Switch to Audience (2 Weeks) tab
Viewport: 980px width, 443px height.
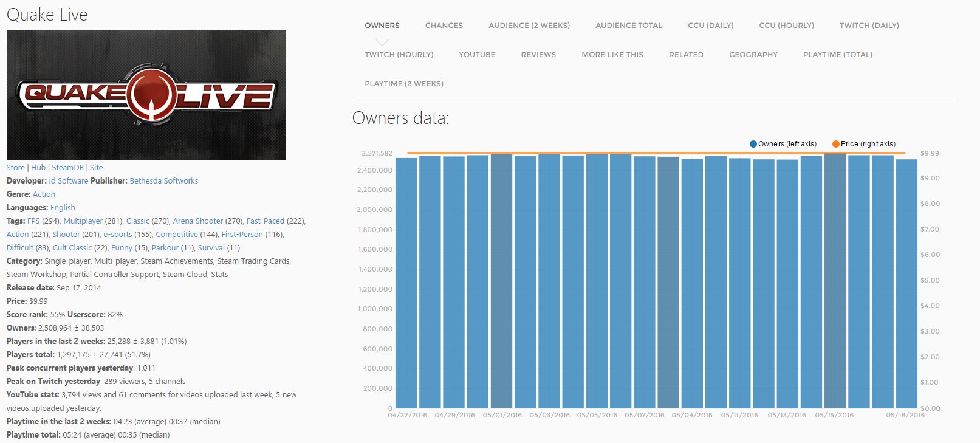click(529, 26)
